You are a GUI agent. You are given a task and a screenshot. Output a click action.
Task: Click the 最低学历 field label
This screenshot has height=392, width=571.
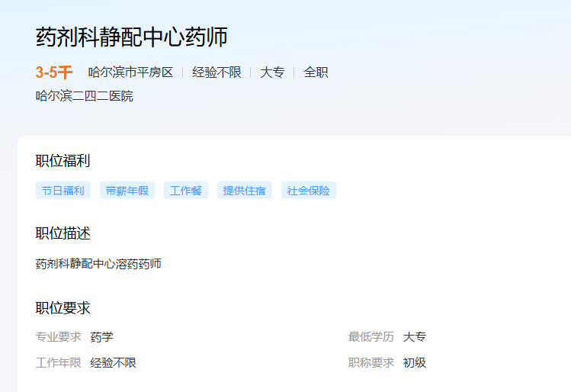click(x=371, y=337)
